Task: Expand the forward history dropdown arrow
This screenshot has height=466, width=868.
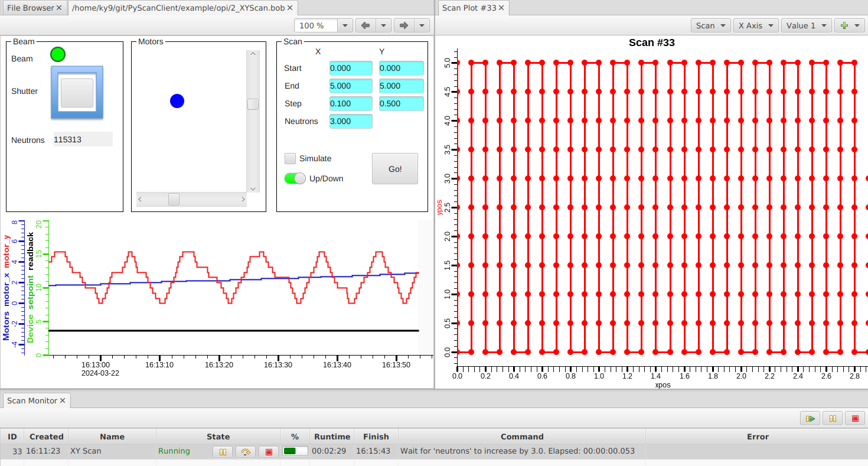Action: [422, 25]
